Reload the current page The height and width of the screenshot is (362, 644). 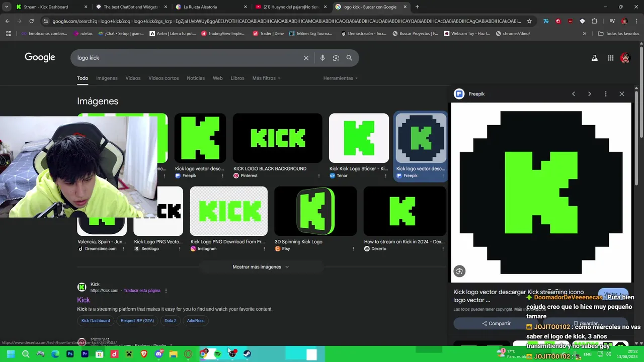(x=31, y=21)
